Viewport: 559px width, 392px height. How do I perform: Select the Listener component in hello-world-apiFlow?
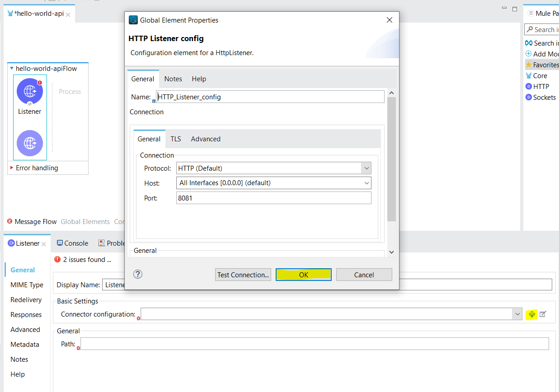pyautogui.click(x=30, y=92)
